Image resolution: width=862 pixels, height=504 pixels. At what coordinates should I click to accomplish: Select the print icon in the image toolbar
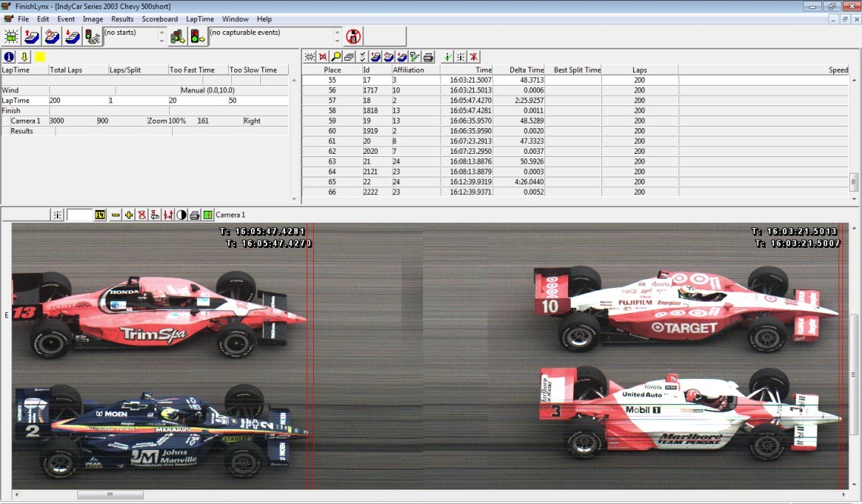click(194, 214)
